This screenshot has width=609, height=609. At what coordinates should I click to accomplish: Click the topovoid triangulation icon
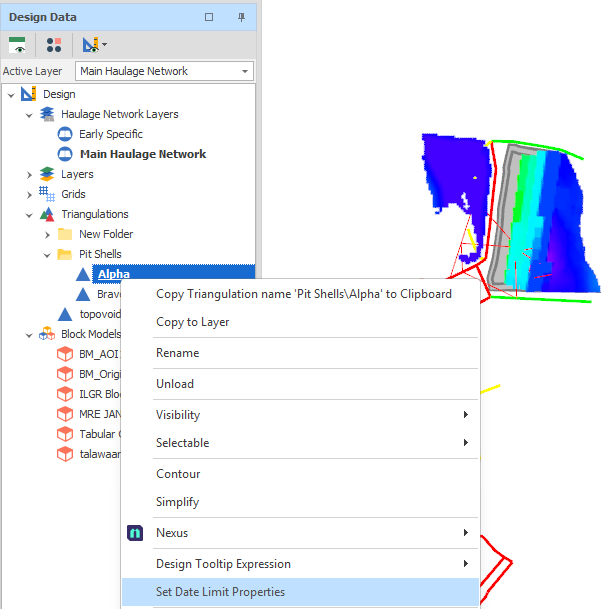(65, 314)
